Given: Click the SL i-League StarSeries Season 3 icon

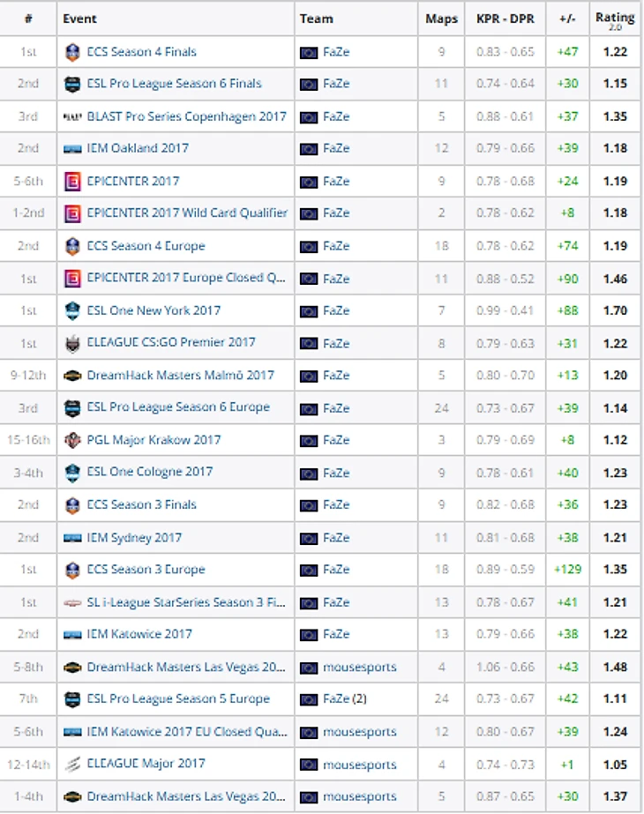Looking at the screenshot, I should tap(72, 602).
